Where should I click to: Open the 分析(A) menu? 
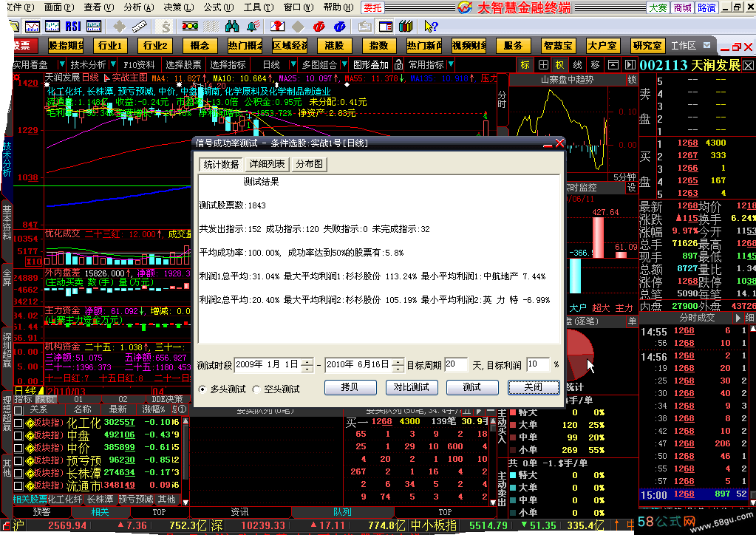[138, 7]
